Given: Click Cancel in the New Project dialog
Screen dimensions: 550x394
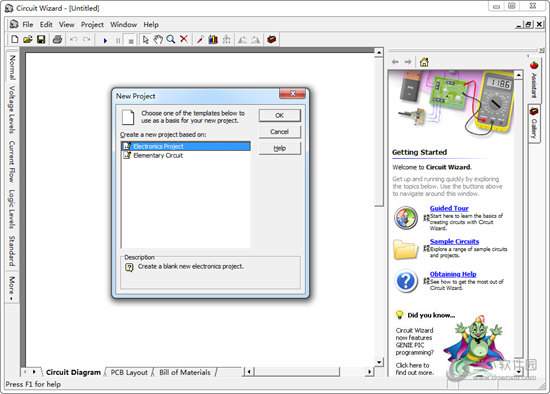Looking at the screenshot, I should click(x=280, y=132).
